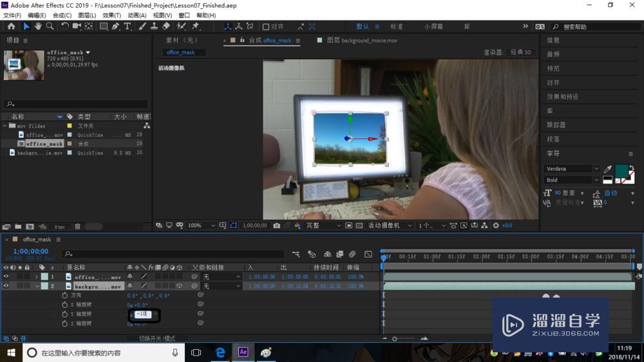644x362 pixels.
Task: Select the Eraser tool
Action: tap(166, 26)
